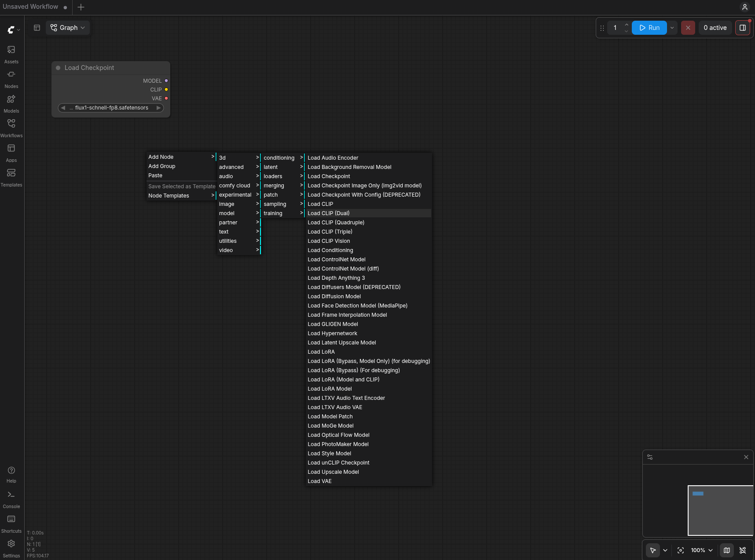Expand the Run options dropdown arrow
Viewport: 755px width, 560px height.
pos(672,28)
